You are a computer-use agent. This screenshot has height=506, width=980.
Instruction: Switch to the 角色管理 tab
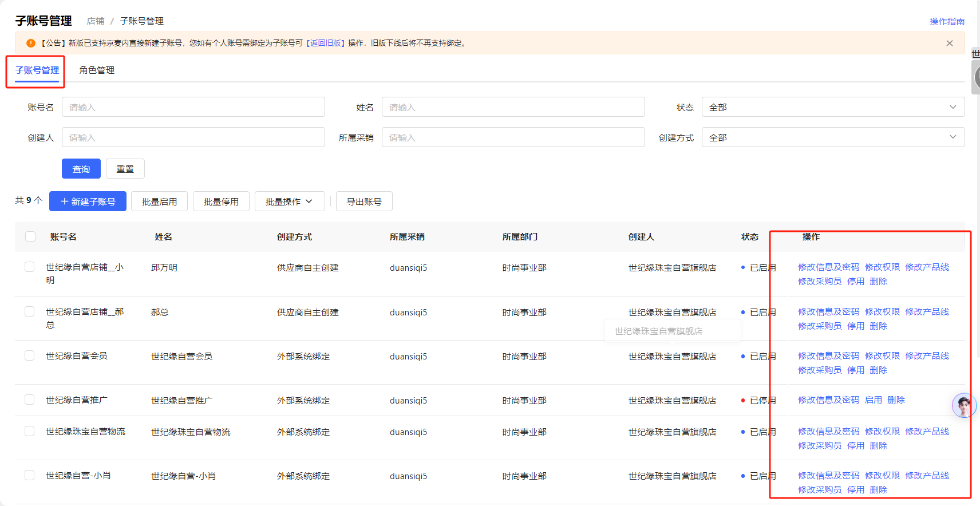coord(97,70)
